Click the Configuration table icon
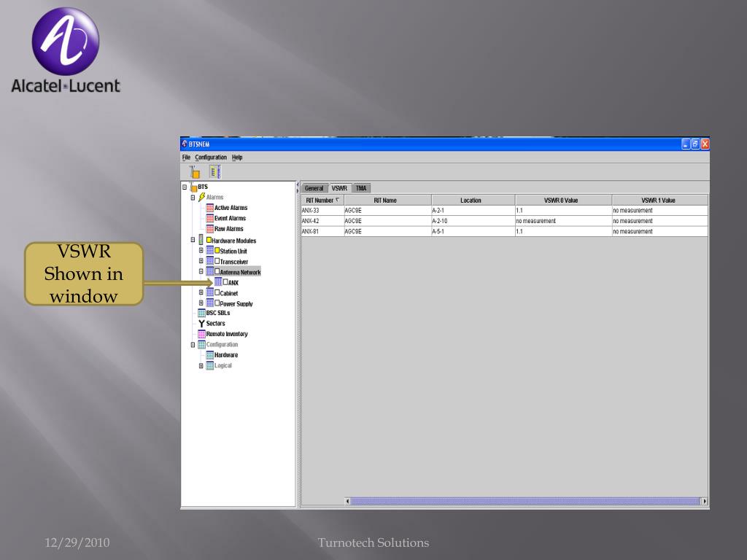The height and width of the screenshot is (560, 747). click(201, 344)
